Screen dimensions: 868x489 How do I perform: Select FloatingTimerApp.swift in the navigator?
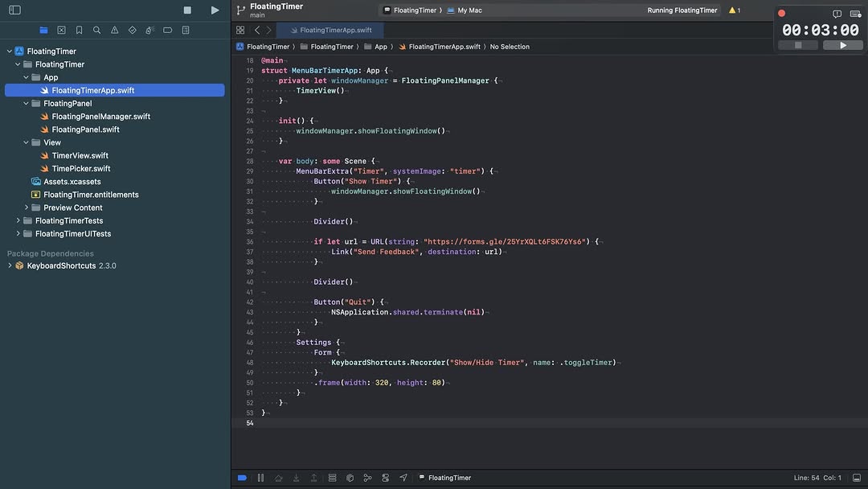point(115,90)
